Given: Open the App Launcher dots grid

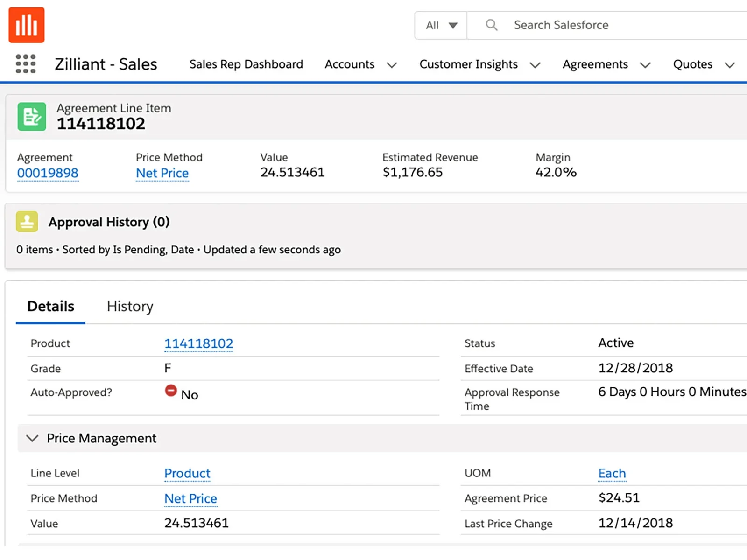Looking at the screenshot, I should point(26,64).
